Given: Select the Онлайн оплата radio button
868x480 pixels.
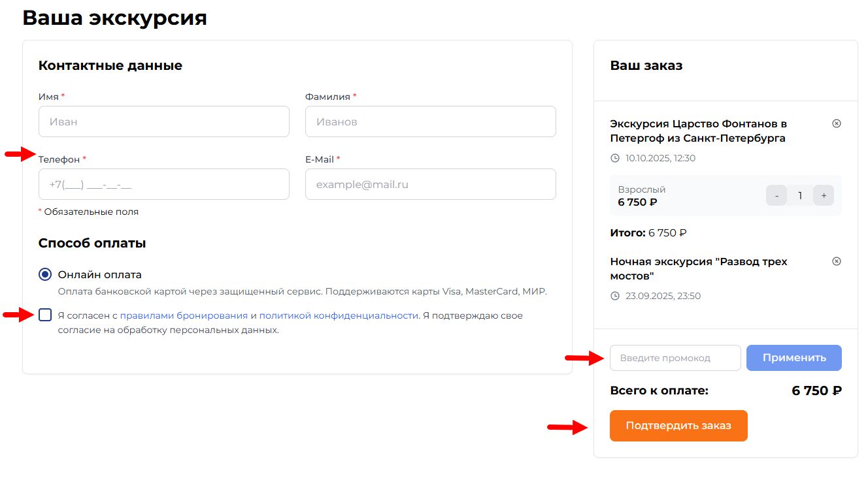Looking at the screenshot, I should [45, 274].
